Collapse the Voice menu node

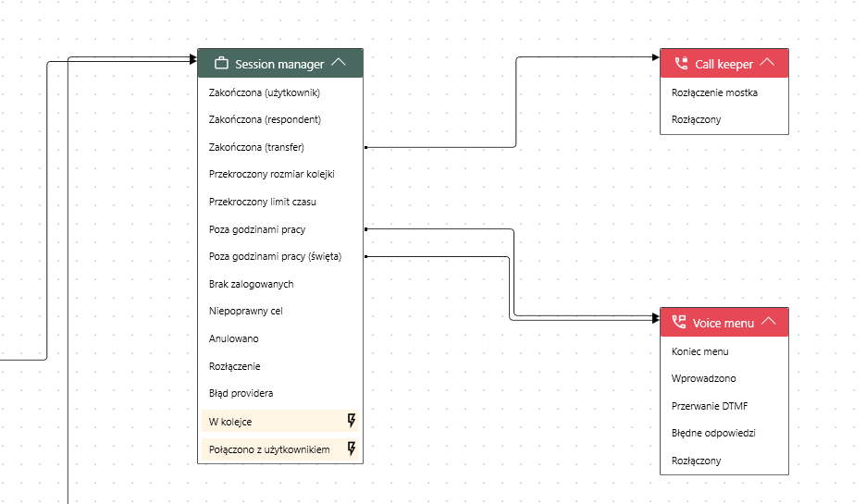tap(767, 323)
